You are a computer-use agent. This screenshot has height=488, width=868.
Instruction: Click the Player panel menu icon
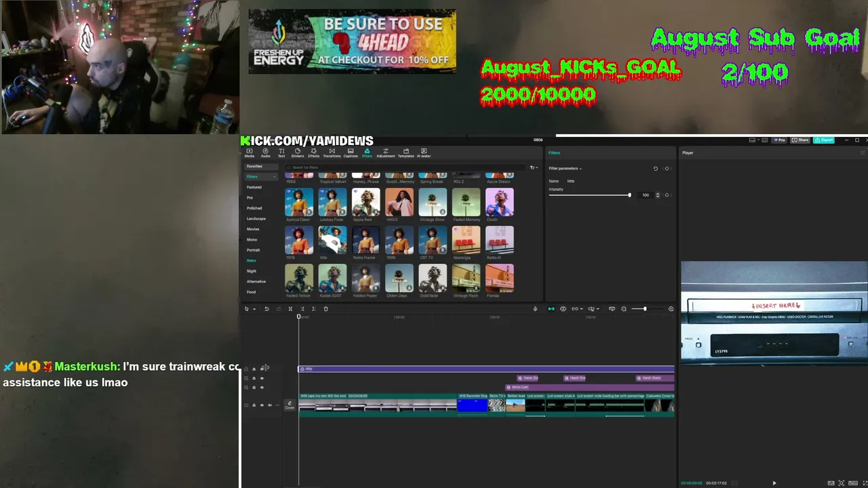pyautogui.click(x=863, y=152)
